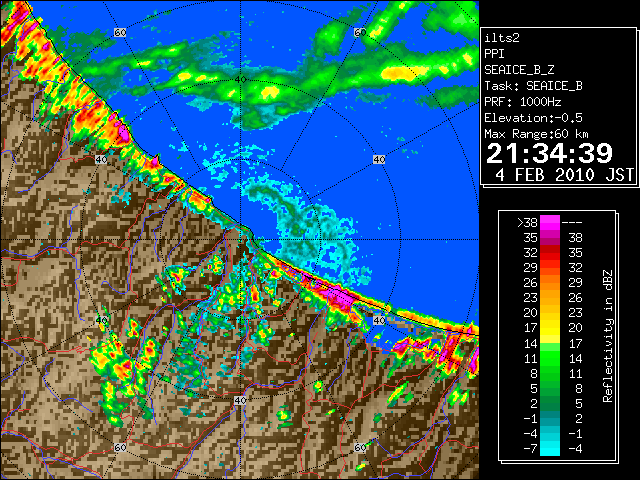Click the "40" label on the southeast coast
The width and height of the screenshot is (640, 480).
[379, 320]
